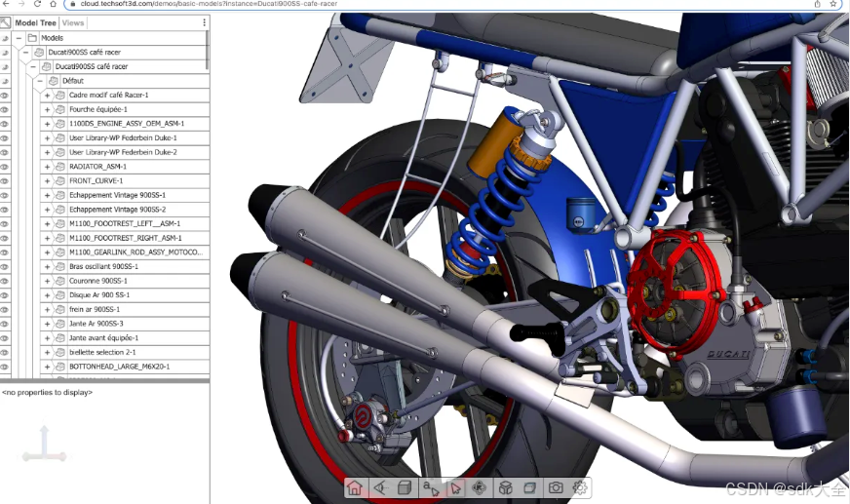The height and width of the screenshot is (504, 850).
Task: Expand Echappement Vintage 900SS-1
Action: point(47,195)
